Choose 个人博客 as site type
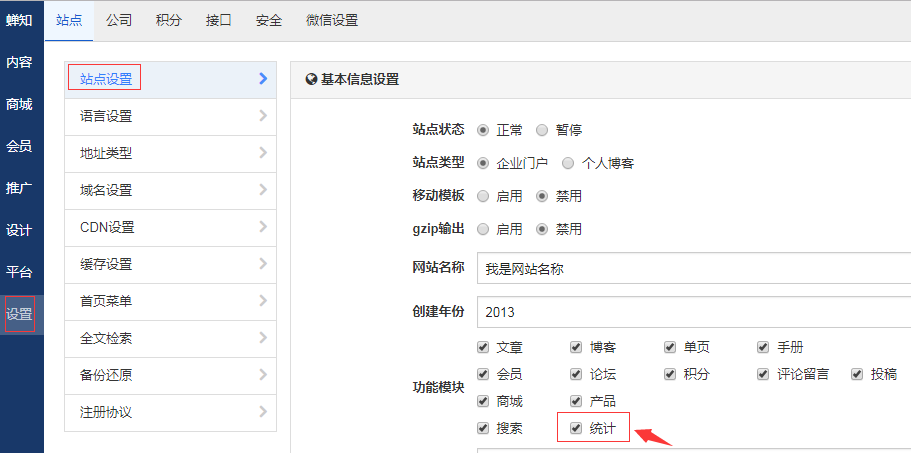Viewport: 911px width, 453px height. pos(568,163)
